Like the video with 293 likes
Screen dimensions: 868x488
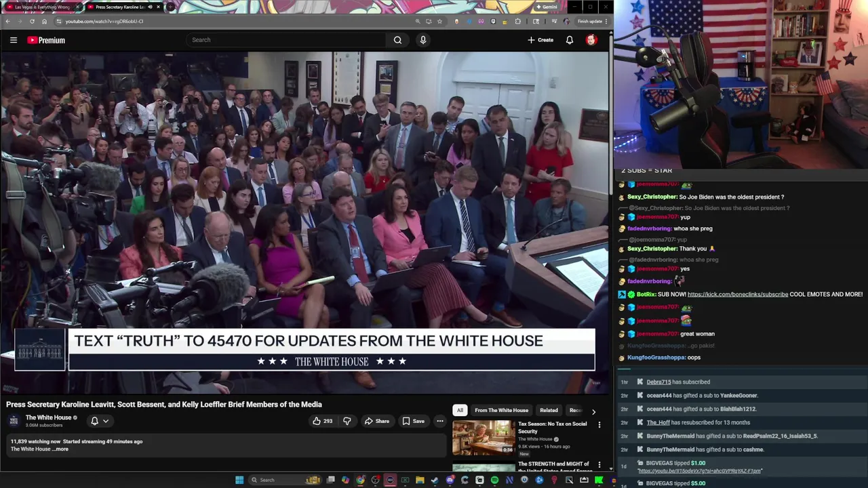pos(322,421)
